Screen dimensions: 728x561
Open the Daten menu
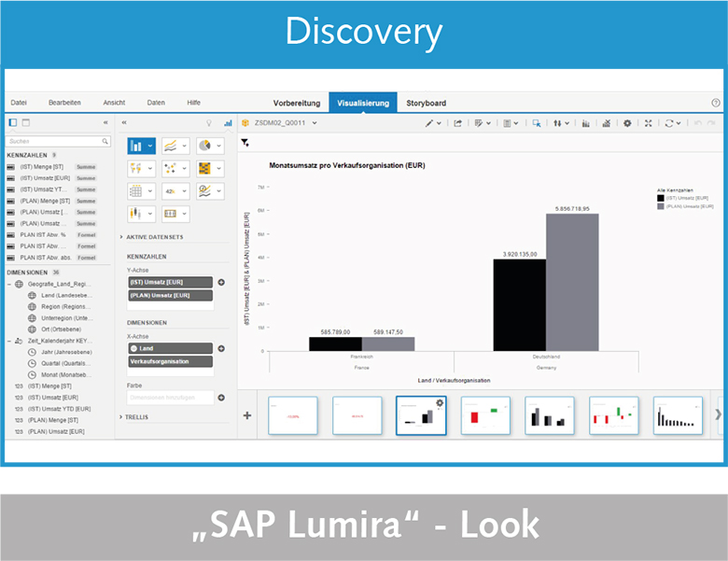click(156, 103)
